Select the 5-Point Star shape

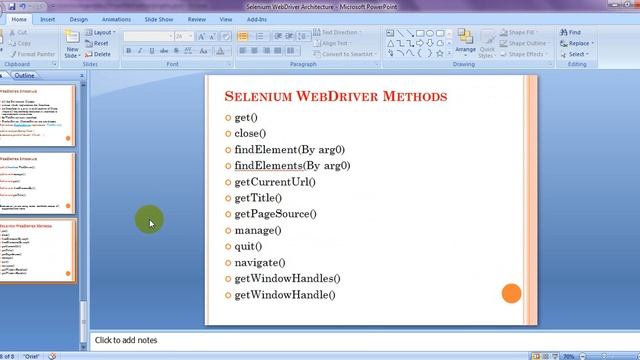click(x=440, y=53)
